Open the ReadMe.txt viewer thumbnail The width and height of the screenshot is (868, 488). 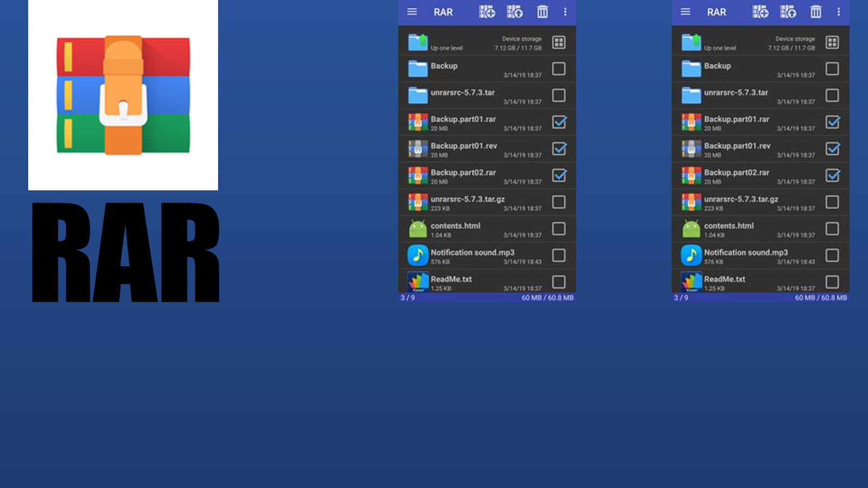418,282
